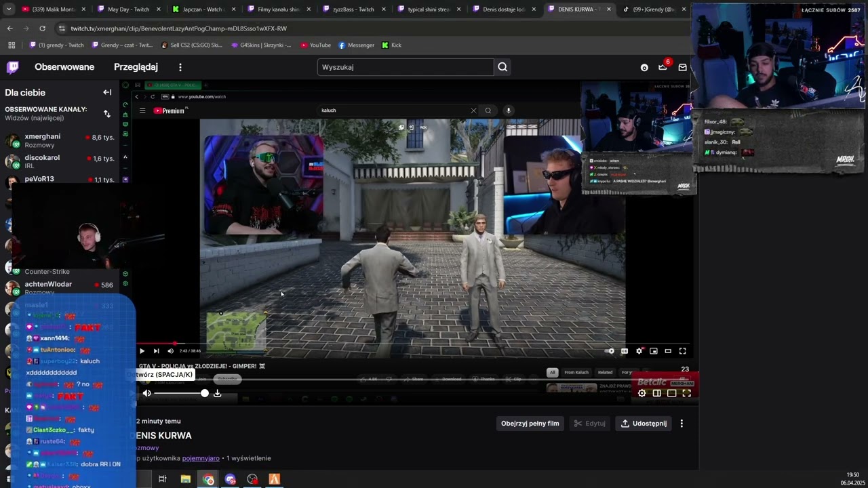Open the Twitch navigation more-options dots
The image size is (868, 488).
pyautogui.click(x=180, y=67)
